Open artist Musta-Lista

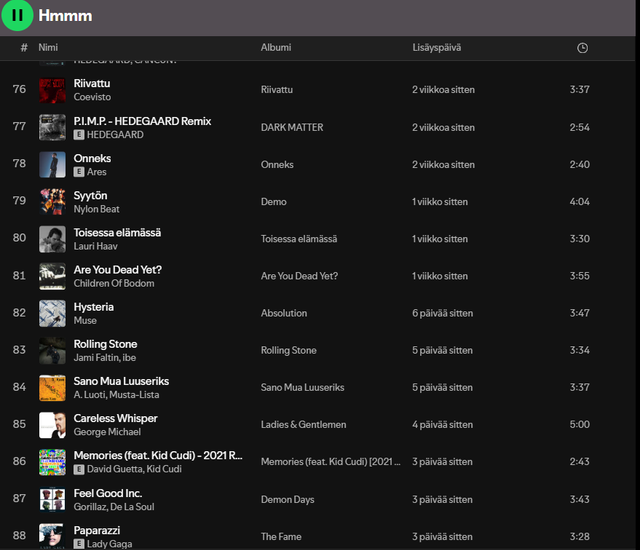click(134, 395)
